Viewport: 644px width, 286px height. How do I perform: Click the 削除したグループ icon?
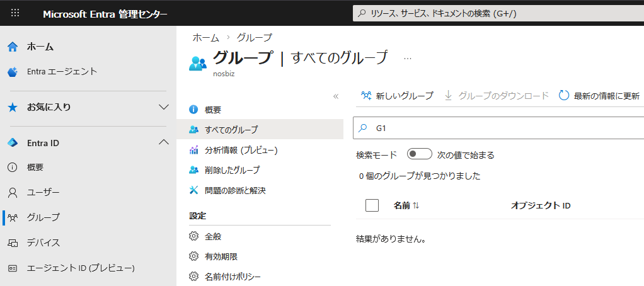pyautogui.click(x=193, y=170)
